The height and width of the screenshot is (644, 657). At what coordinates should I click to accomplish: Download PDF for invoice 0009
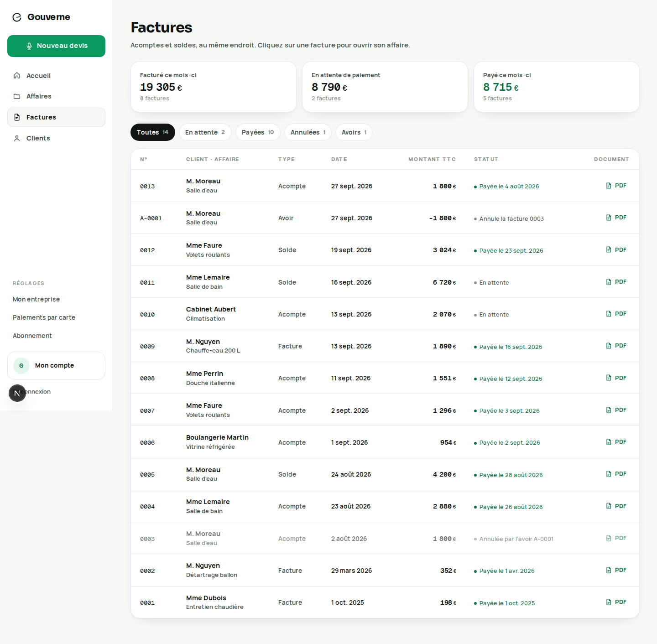(x=616, y=346)
